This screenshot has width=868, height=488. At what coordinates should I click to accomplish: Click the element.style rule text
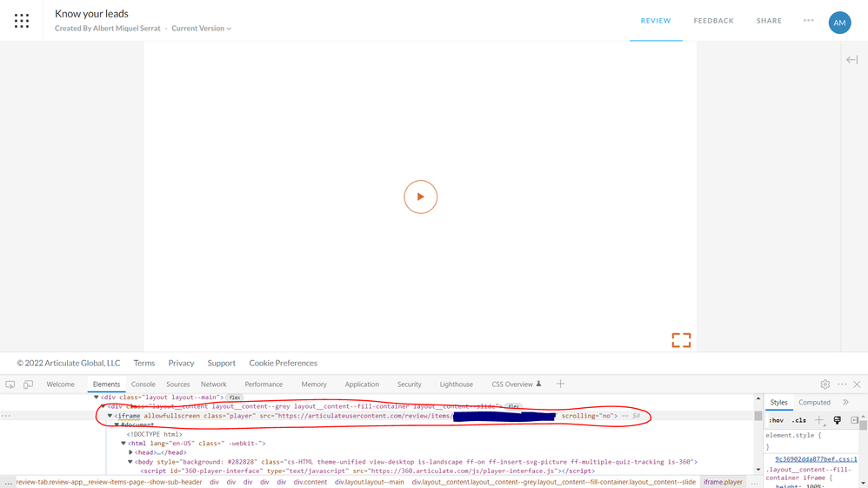coord(793,436)
